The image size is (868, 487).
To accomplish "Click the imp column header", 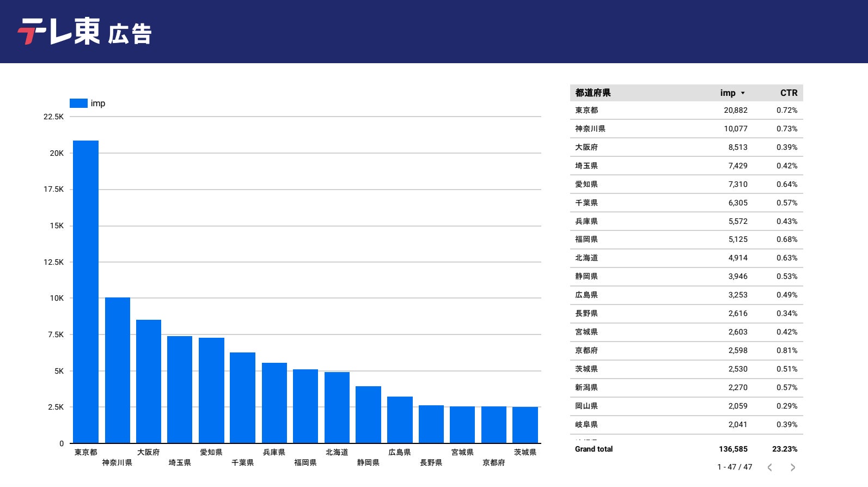I will pyautogui.click(x=728, y=93).
